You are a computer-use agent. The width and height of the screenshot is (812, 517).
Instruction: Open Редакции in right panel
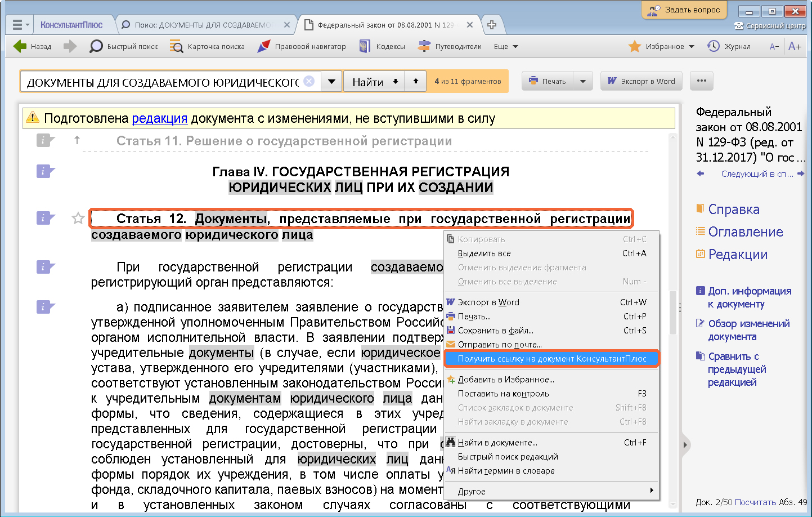732,255
